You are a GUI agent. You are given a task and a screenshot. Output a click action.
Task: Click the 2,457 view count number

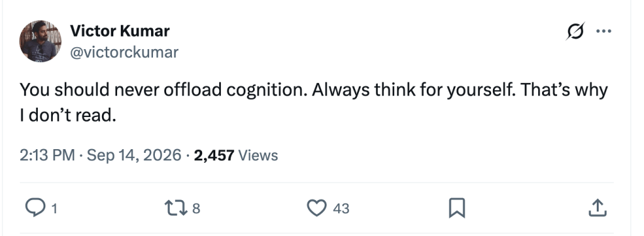click(214, 155)
